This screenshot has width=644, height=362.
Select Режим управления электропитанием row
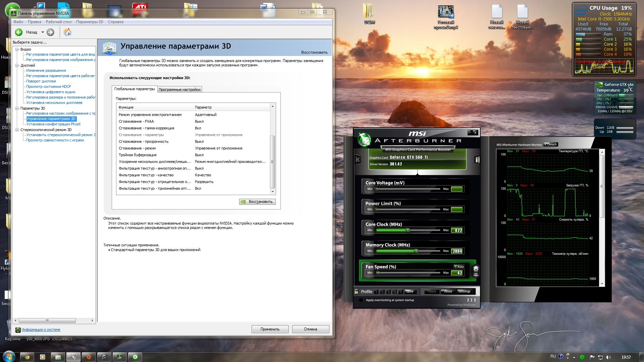(193, 115)
